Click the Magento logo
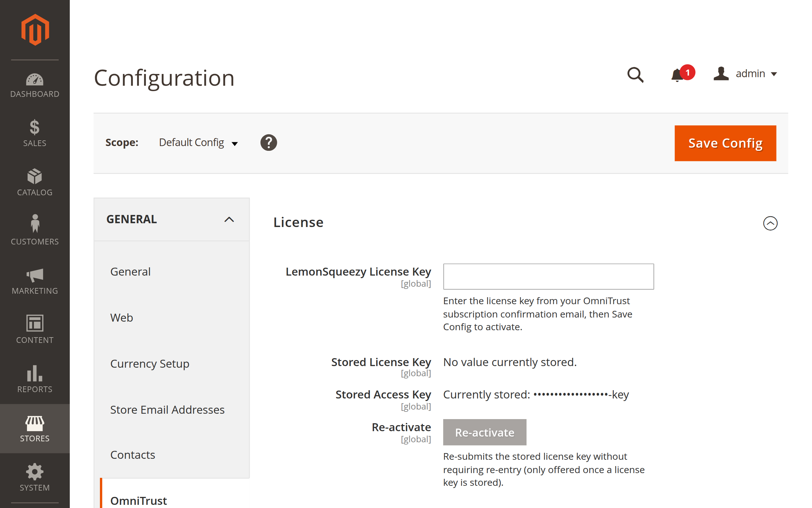The image size is (812, 508). [x=35, y=30]
